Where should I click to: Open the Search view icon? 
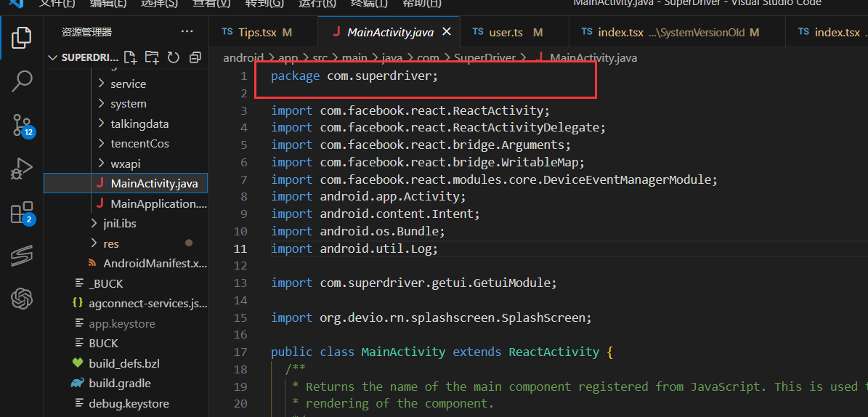22,81
